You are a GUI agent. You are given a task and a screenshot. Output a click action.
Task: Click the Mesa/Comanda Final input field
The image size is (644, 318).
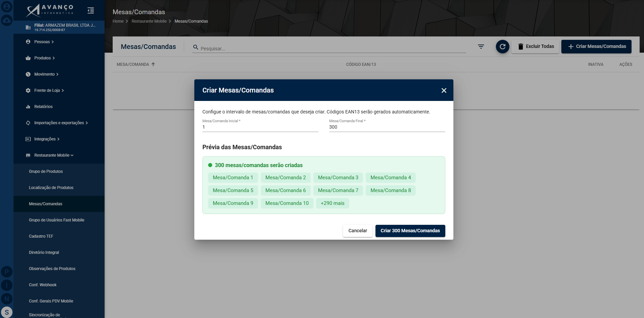click(387, 127)
